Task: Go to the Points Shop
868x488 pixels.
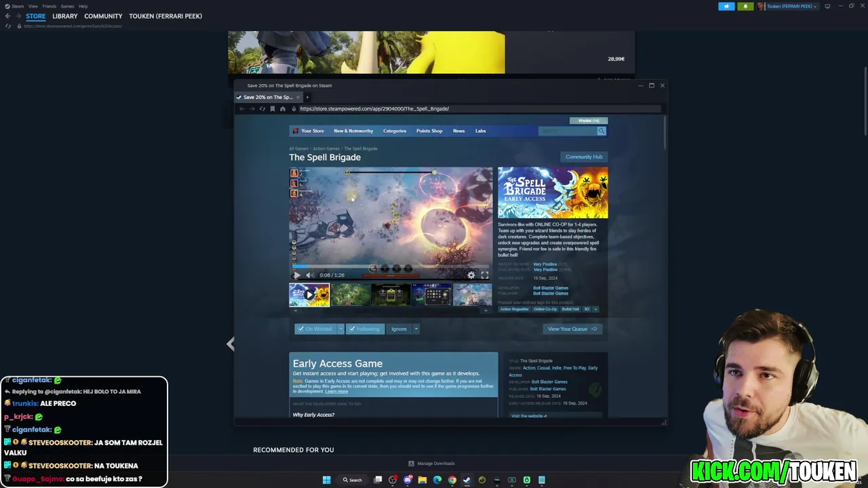Action: [x=429, y=131]
